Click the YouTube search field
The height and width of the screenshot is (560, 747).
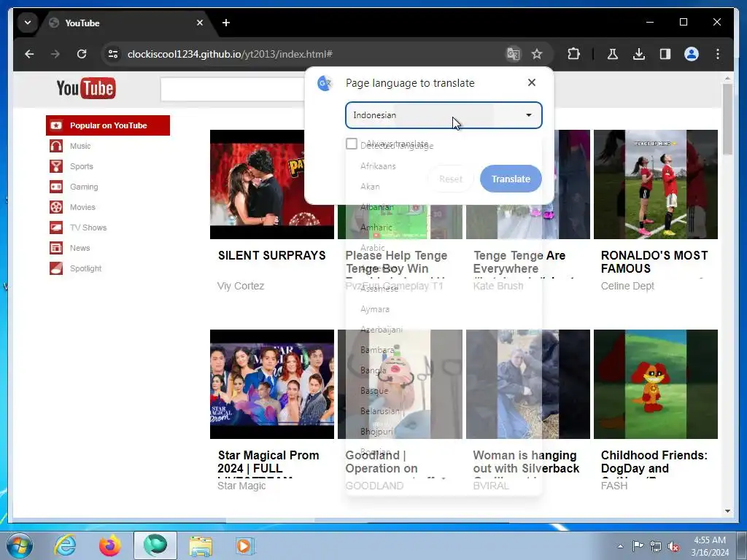[x=232, y=89]
